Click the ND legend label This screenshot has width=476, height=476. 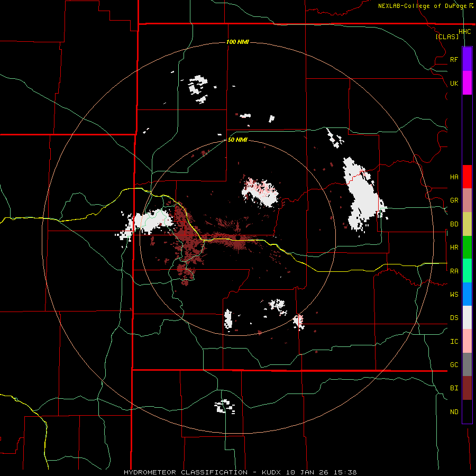(454, 412)
